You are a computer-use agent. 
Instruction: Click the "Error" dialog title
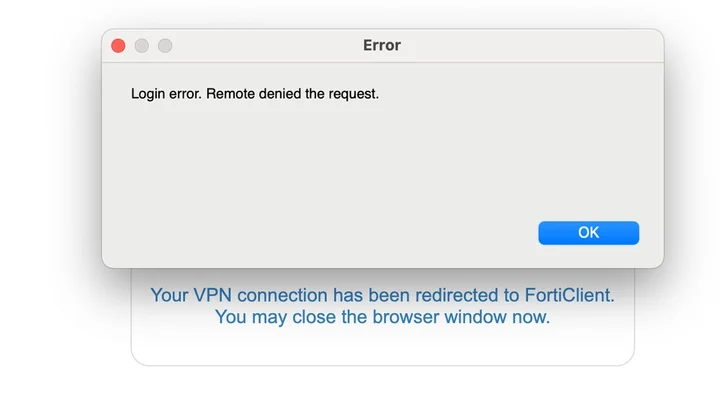click(x=381, y=46)
